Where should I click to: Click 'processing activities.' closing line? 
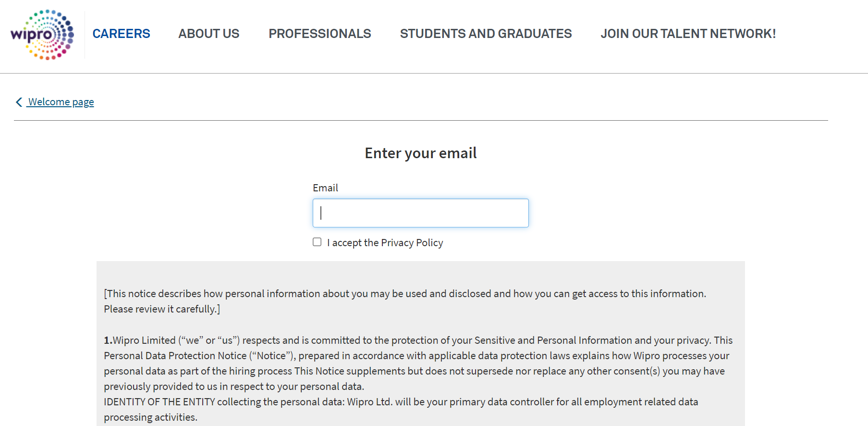tap(150, 417)
